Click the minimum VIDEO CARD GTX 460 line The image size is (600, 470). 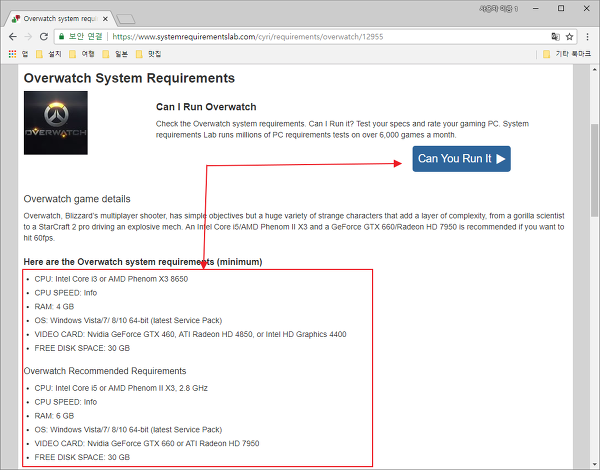pyautogui.click(x=191, y=334)
